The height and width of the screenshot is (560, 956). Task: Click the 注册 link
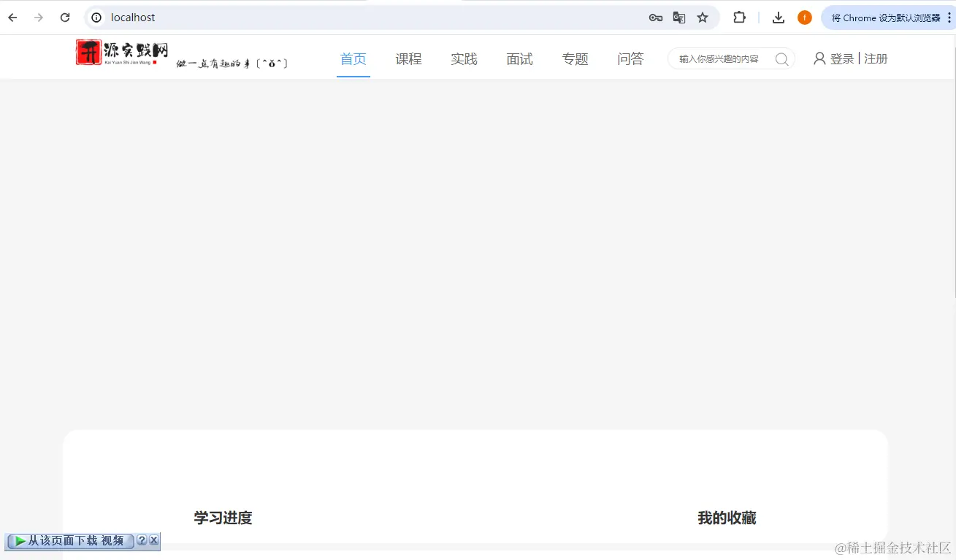click(x=876, y=59)
